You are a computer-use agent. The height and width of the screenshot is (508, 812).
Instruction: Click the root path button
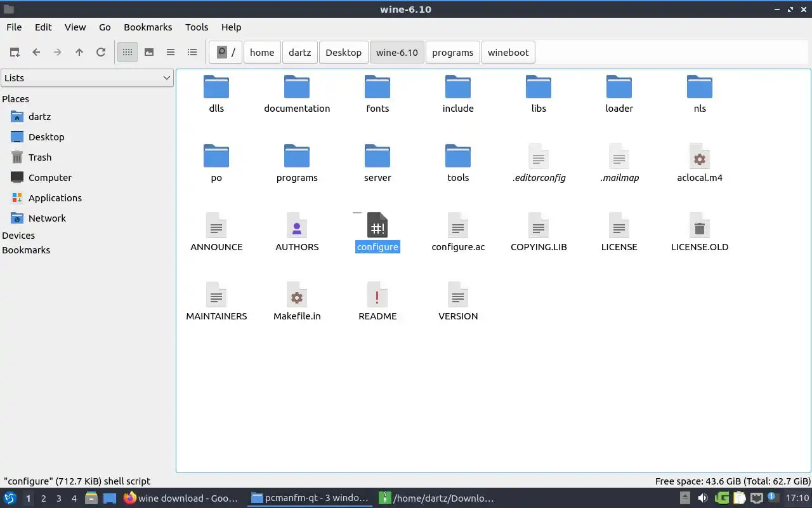click(x=225, y=53)
